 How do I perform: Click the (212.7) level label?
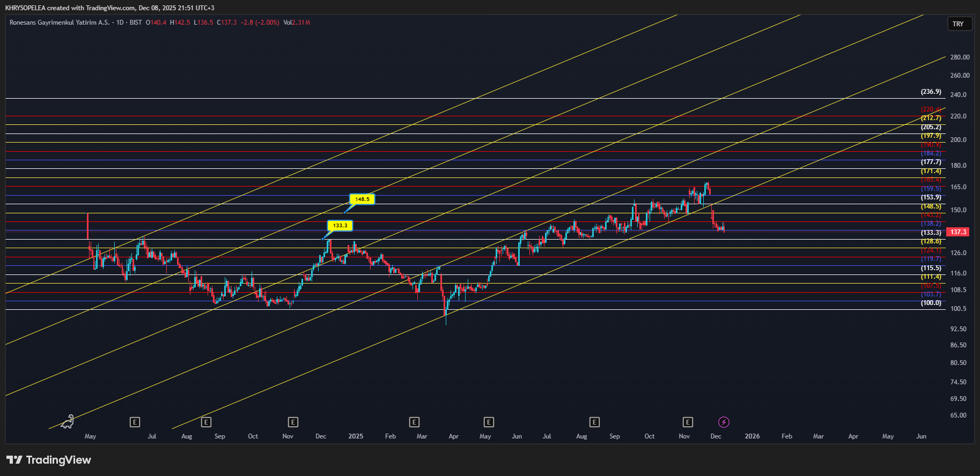point(931,118)
